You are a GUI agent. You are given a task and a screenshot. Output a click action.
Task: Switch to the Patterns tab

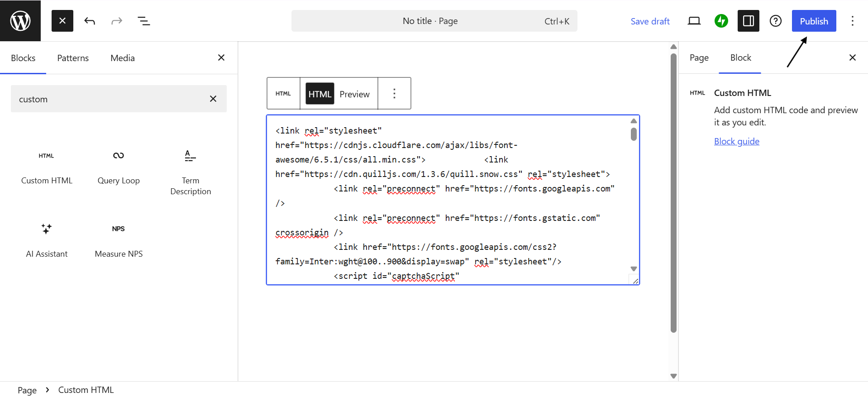73,58
